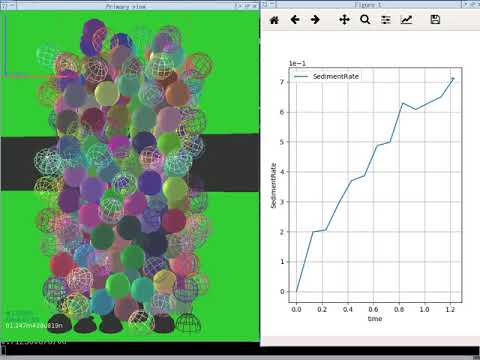
Task: Click the y-axis tick label 2
Action: 282,232
